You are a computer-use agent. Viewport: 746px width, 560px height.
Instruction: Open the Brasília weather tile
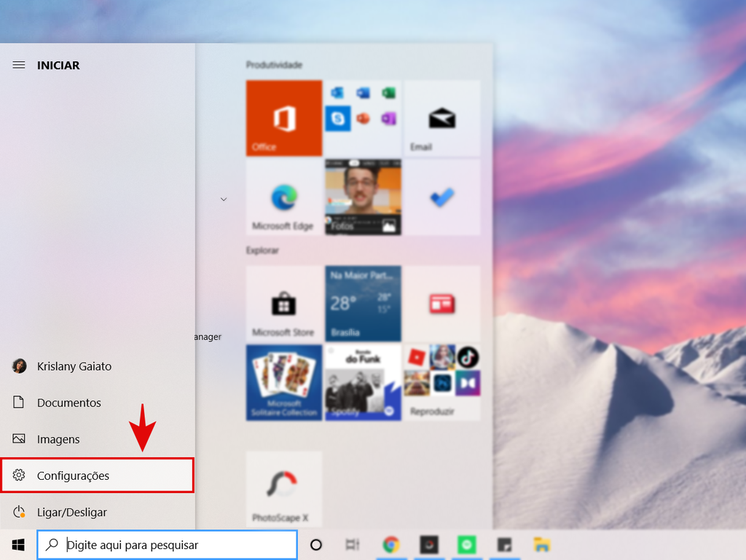(x=363, y=303)
